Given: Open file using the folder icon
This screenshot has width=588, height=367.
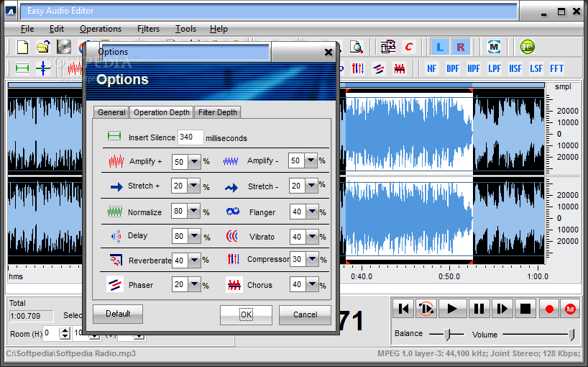Looking at the screenshot, I should (44, 47).
